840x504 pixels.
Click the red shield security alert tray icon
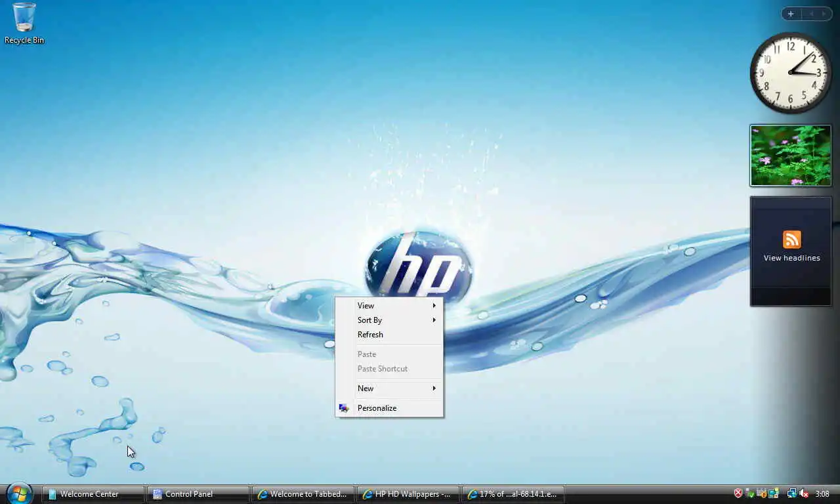click(738, 493)
